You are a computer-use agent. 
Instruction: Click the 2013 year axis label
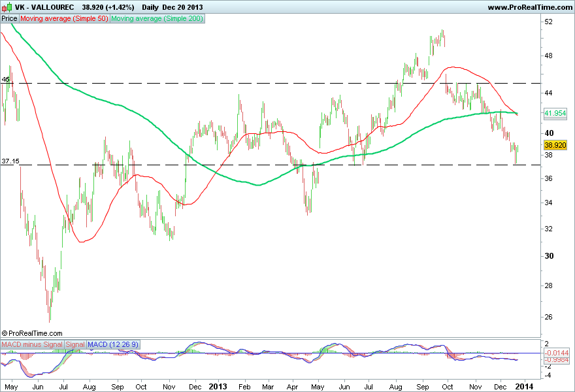pos(218,387)
